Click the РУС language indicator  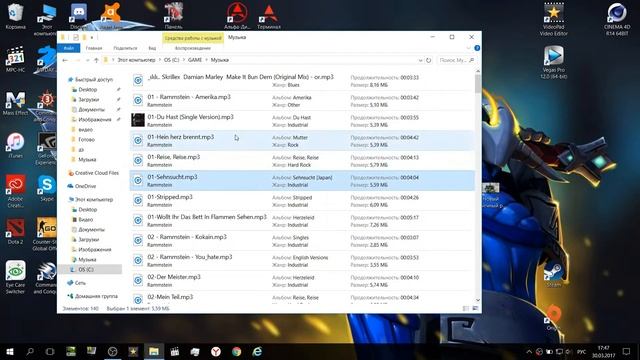[581, 351]
